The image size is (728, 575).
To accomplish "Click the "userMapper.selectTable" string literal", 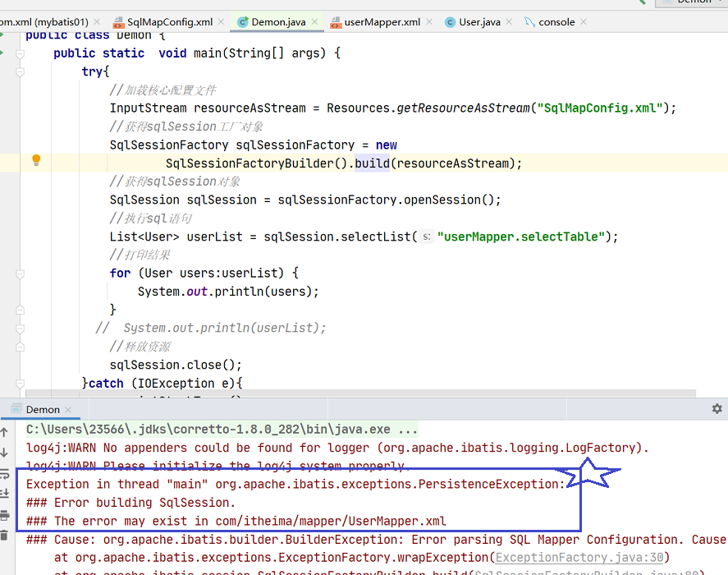I will pyautogui.click(x=521, y=237).
